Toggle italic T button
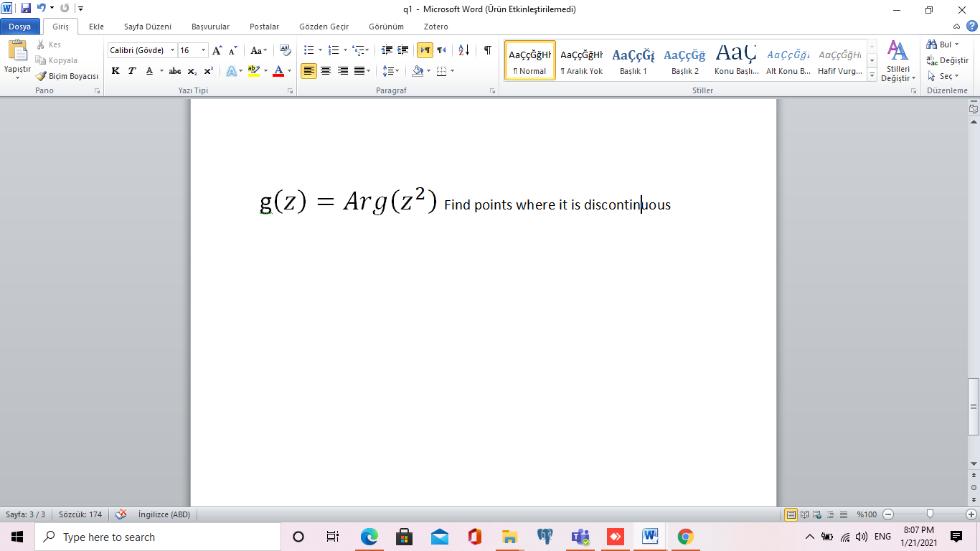The width and height of the screenshot is (980, 551). (x=132, y=71)
